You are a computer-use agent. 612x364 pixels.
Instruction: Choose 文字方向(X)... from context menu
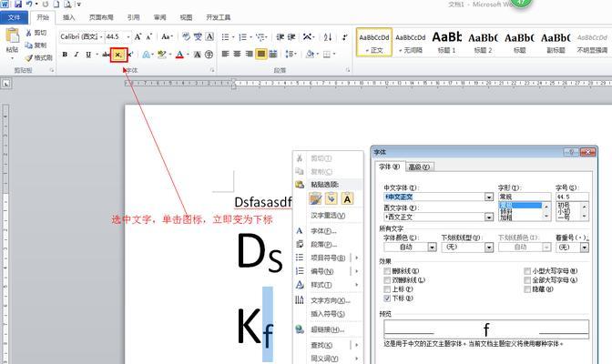click(x=331, y=300)
